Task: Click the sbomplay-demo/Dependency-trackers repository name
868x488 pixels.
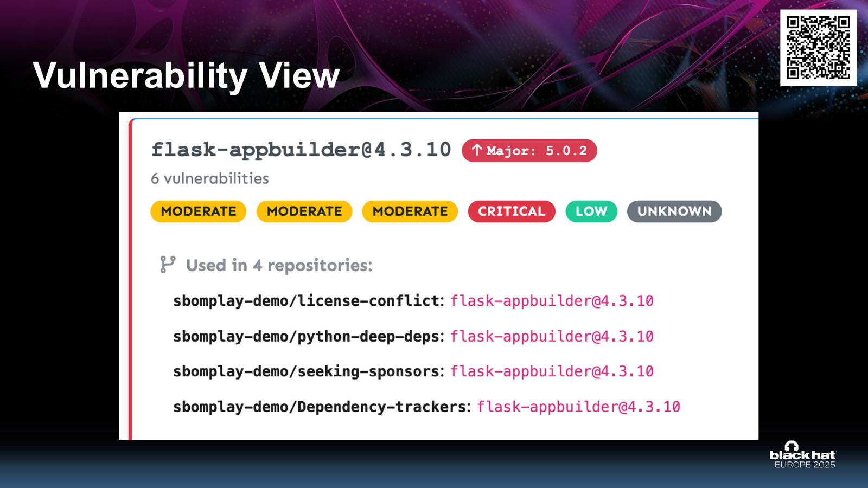Action: 320,407
